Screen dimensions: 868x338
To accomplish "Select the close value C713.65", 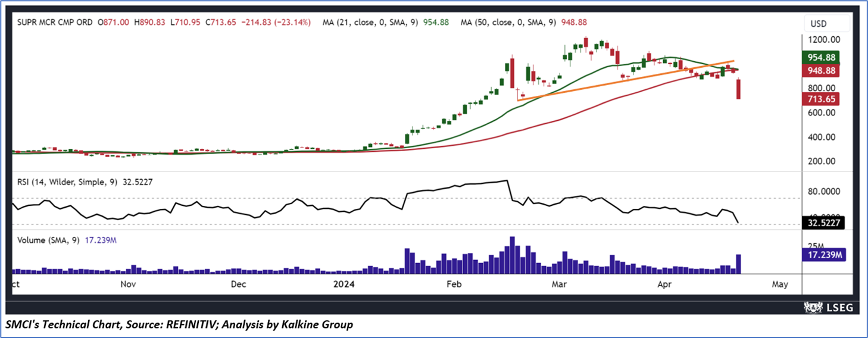I will [x=221, y=23].
